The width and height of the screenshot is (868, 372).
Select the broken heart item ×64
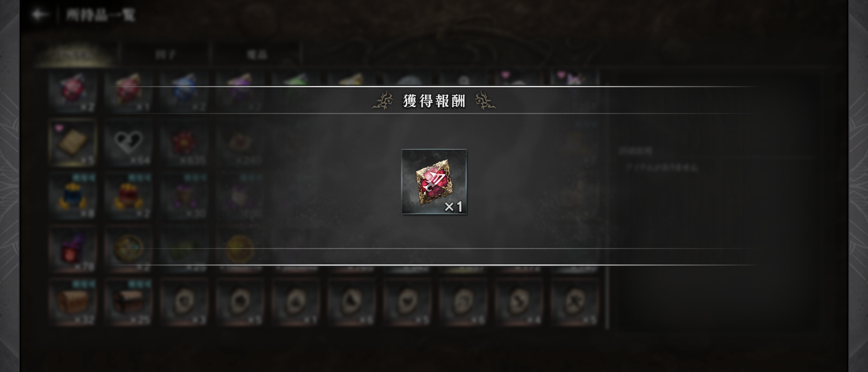click(x=128, y=143)
